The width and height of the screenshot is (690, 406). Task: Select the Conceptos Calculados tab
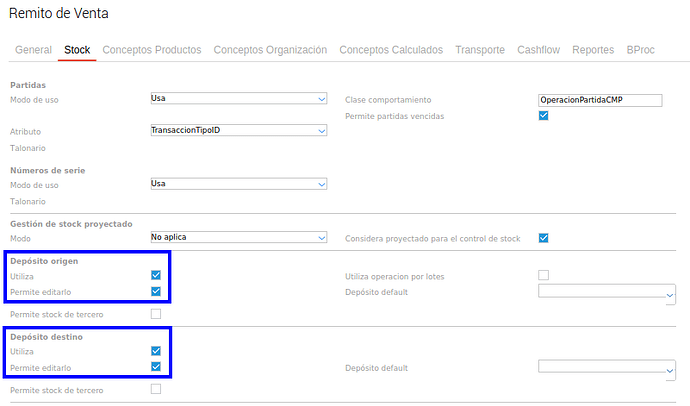click(x=391, y=49)
